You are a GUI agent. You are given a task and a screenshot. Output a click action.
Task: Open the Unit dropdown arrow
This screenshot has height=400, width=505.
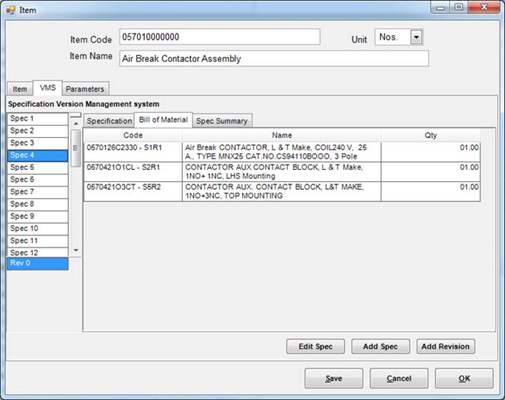(416, 37)
